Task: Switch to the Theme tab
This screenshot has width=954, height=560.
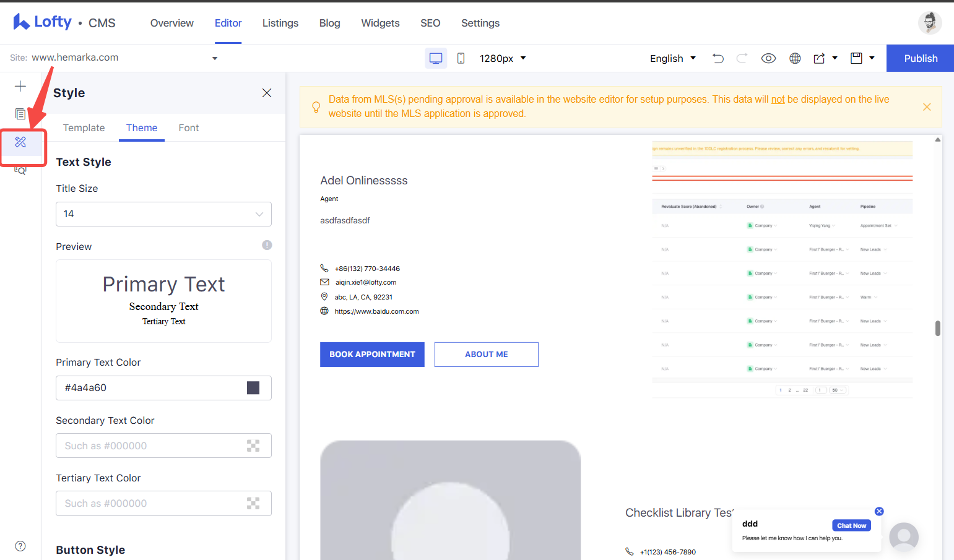Action: 142,127
